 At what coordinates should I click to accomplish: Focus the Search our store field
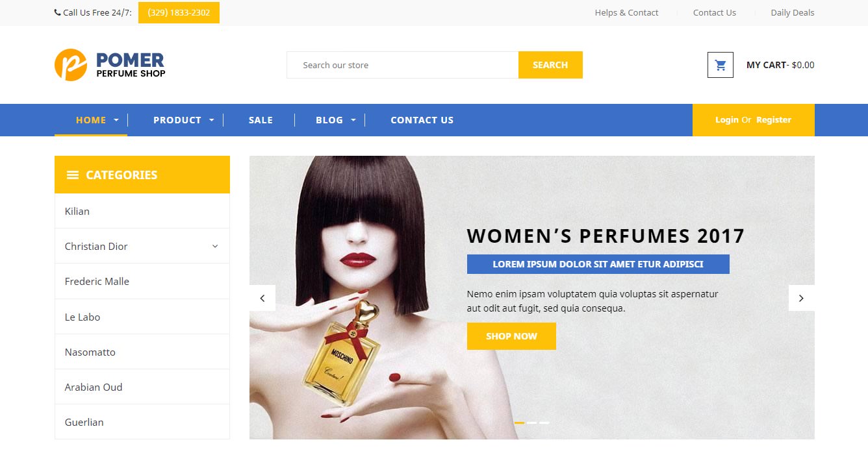403,65
